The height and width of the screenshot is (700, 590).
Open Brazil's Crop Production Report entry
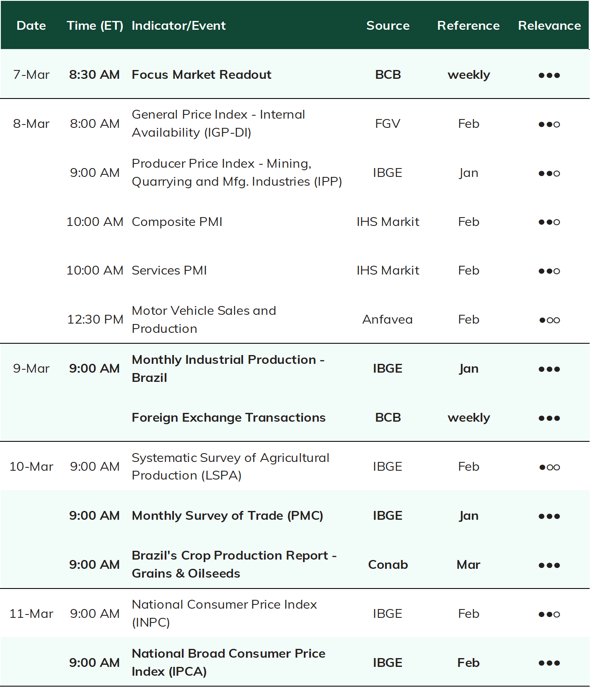234,564
